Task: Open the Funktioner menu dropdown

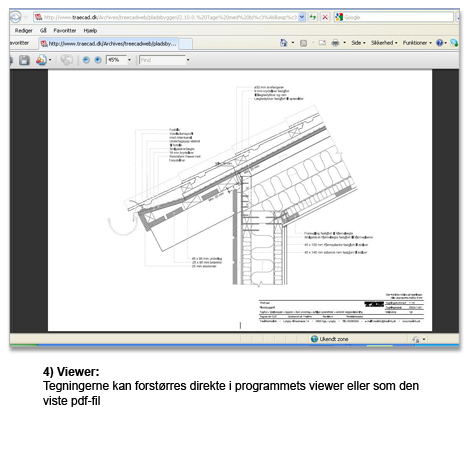Action: click(417, 43)
